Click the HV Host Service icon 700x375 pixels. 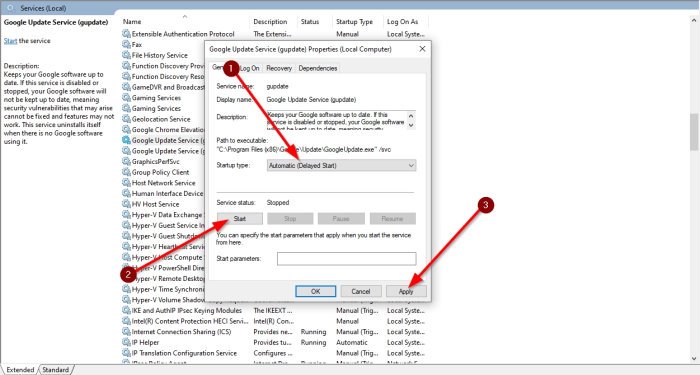point(126,204)
